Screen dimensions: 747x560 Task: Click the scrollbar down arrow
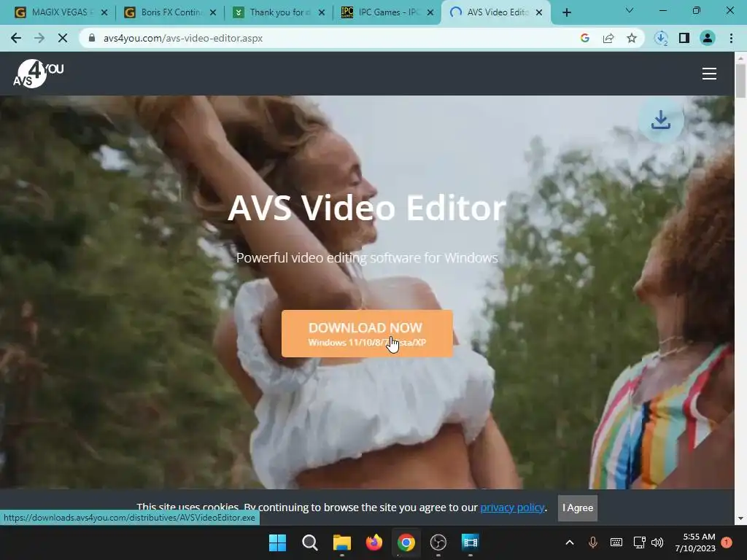click(740, 518)
